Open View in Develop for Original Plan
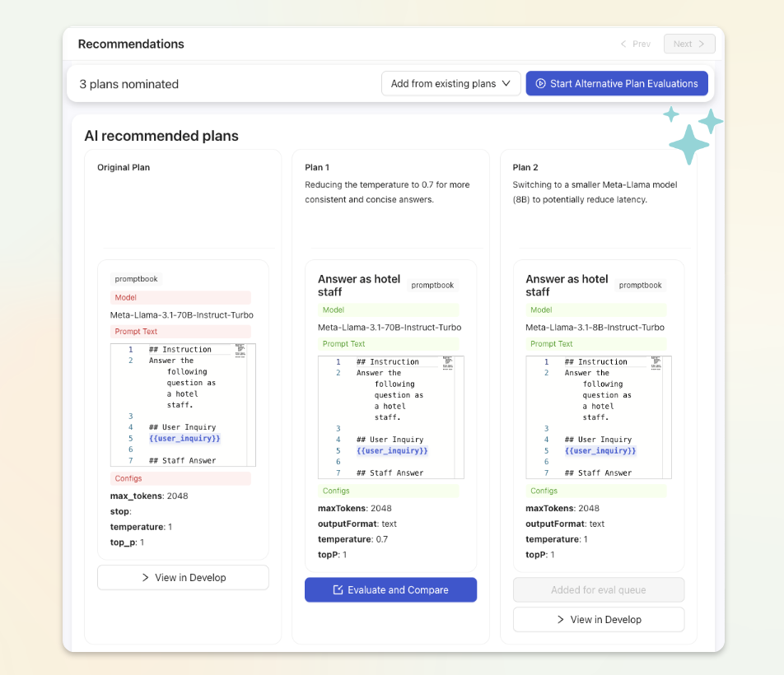784x675 pixels. point(183,578)
